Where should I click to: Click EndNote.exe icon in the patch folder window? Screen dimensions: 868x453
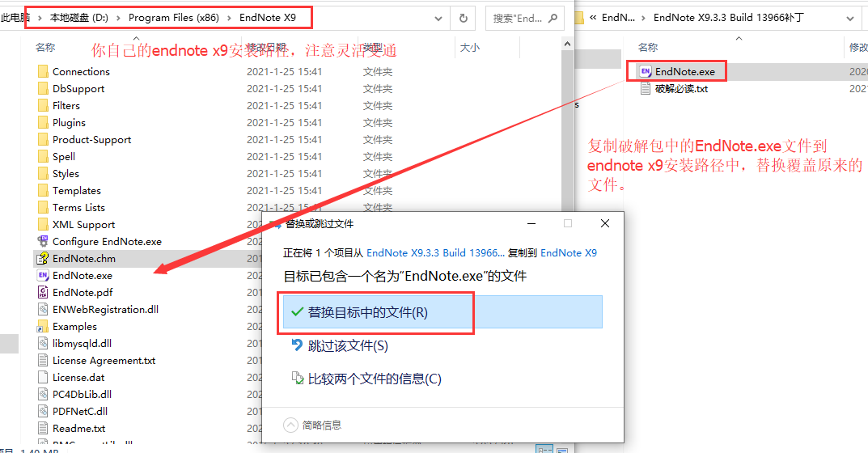645,71
